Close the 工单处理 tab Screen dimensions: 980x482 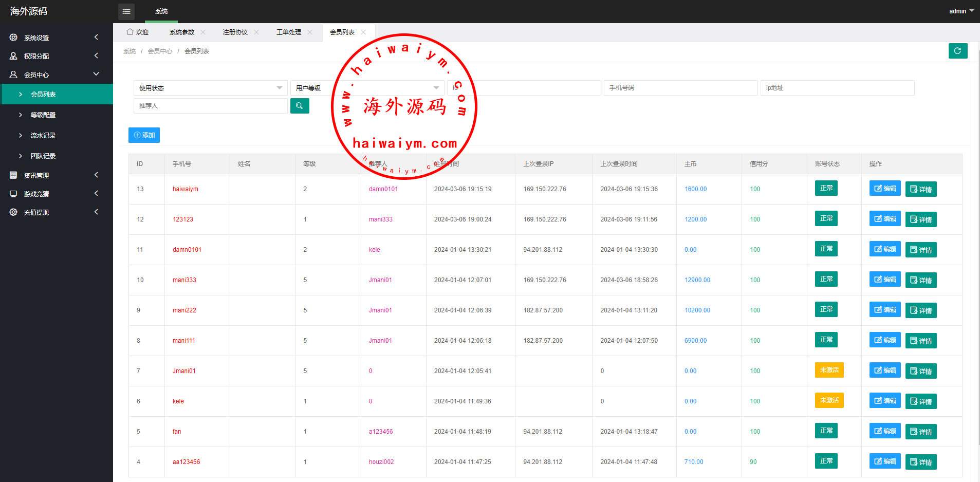pos(310,32)
